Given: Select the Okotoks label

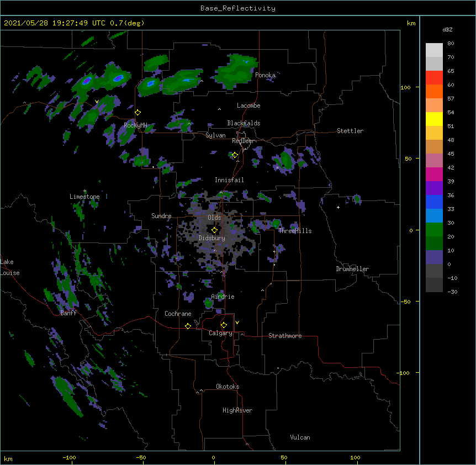Looking at the screenshot, I should (x=228, y=387).
